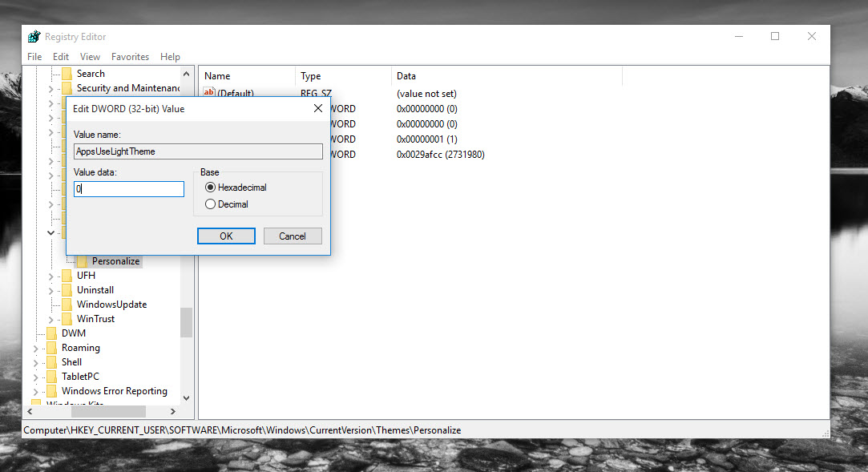
Task: Maximize the Registry Editor window
Action: [x=775, y=36]
